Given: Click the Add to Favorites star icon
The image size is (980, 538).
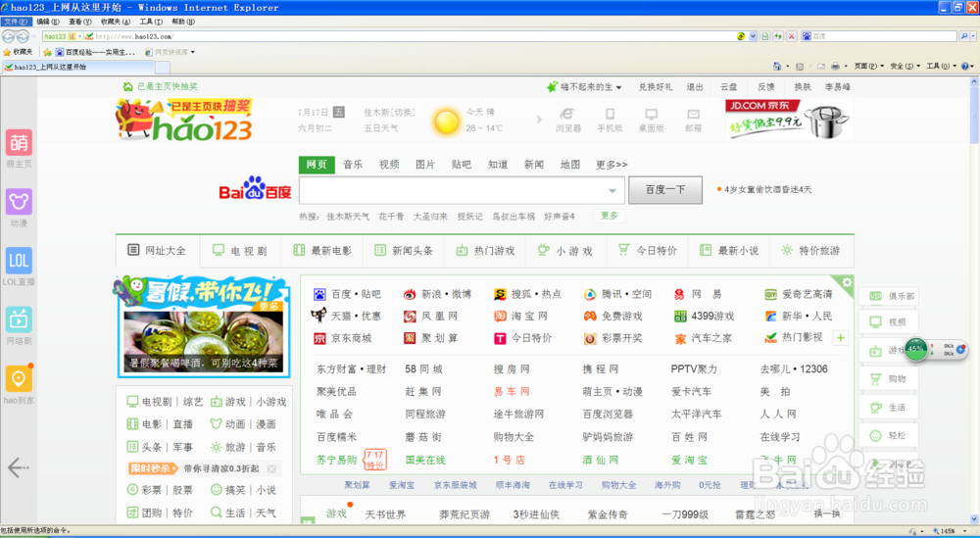Looking at the screenshot, I should click(x=47, y=52).
